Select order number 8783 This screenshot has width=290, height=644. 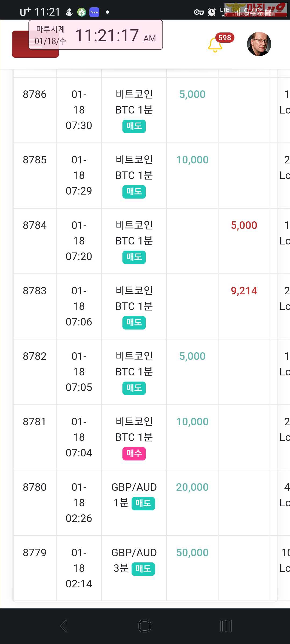click(35, 291)
